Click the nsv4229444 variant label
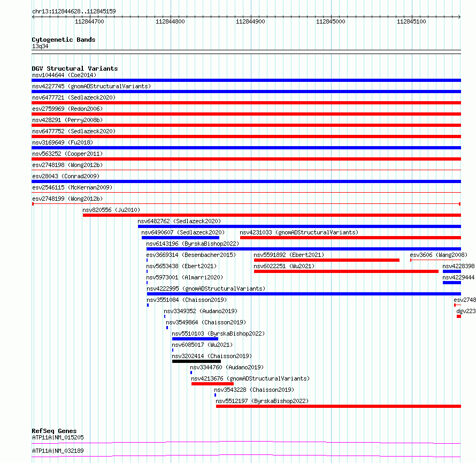This screenshot has width=476, height=463. [458, 277]
